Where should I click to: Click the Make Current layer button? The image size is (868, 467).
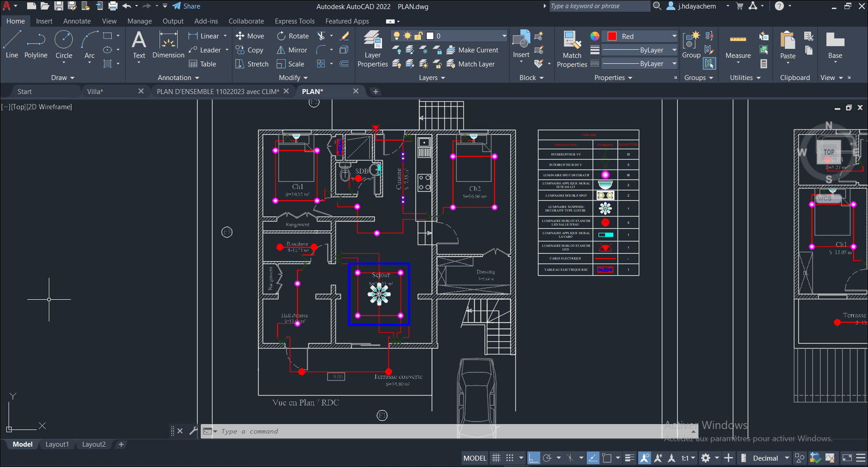click(472, 50)
